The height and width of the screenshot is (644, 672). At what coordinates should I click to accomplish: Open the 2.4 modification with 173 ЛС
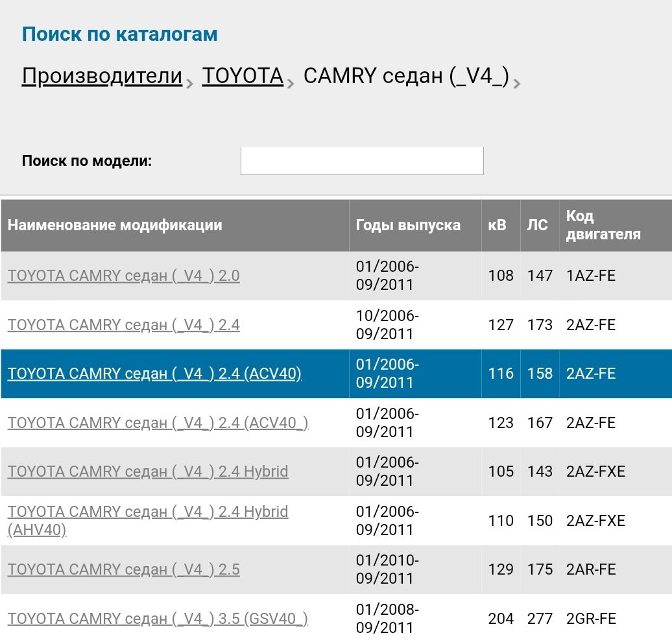[x=123, y=325]
